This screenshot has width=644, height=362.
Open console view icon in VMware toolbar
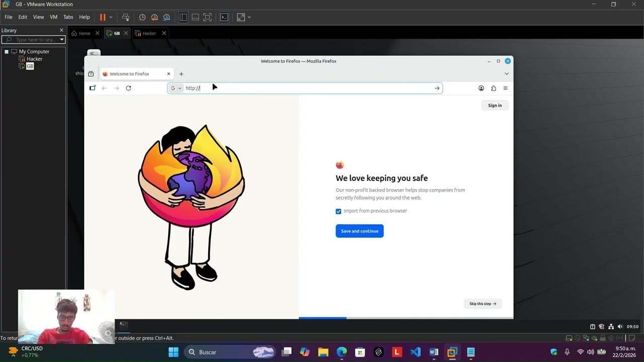[224, 17]
